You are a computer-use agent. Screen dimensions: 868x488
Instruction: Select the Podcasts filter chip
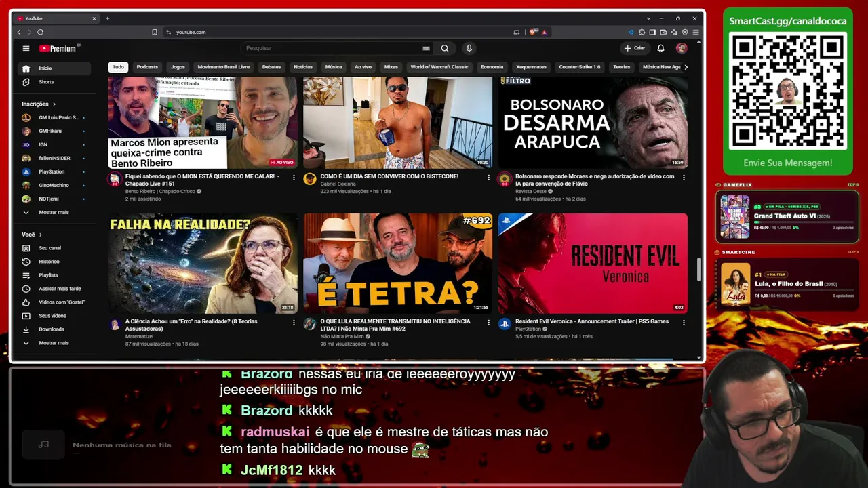click(x=147, y=67)
